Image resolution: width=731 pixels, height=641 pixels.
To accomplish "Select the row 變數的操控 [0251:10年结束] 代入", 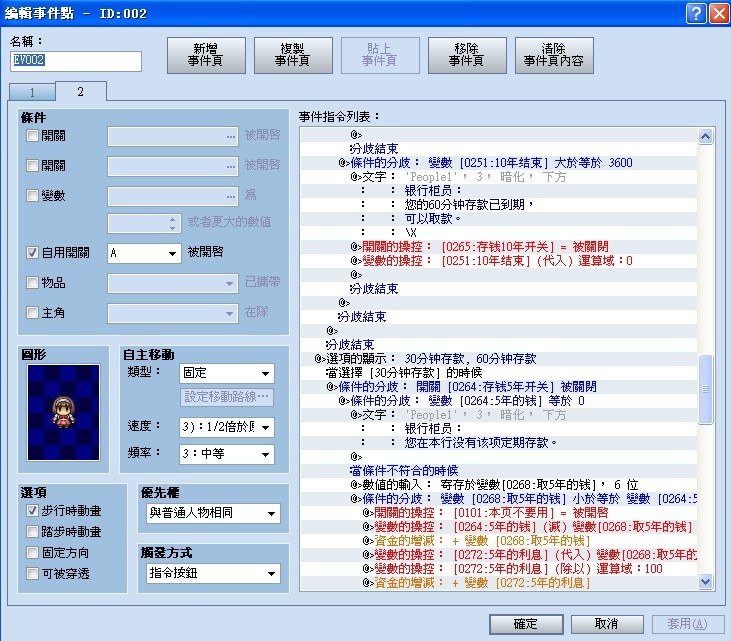I will (499, 261).
